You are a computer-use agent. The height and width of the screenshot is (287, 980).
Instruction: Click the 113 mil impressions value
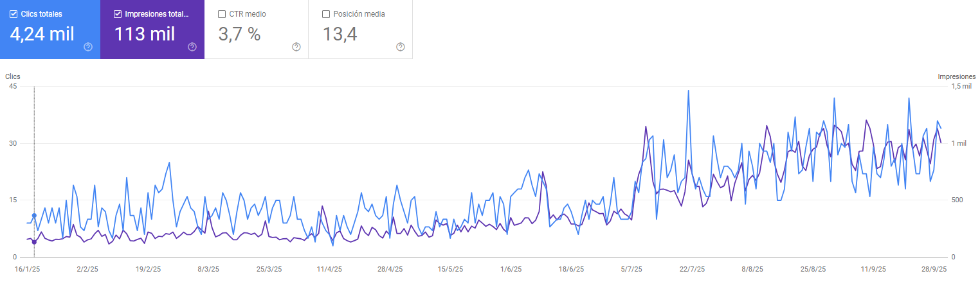pos(145,34)
